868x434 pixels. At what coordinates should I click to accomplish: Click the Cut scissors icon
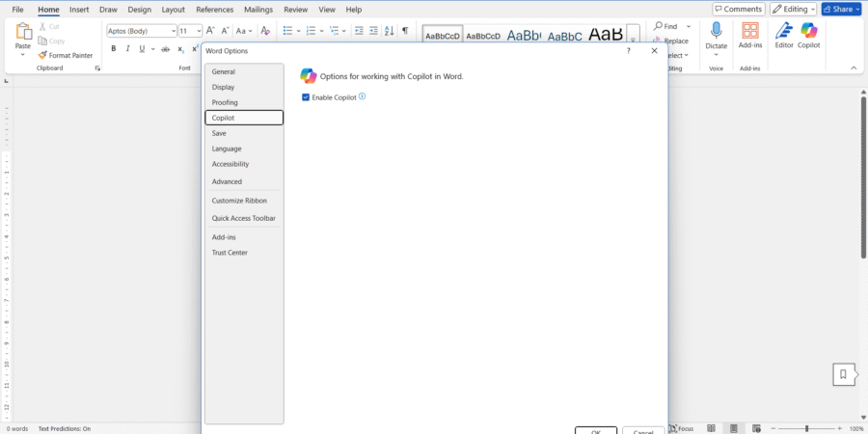[42, 26]
